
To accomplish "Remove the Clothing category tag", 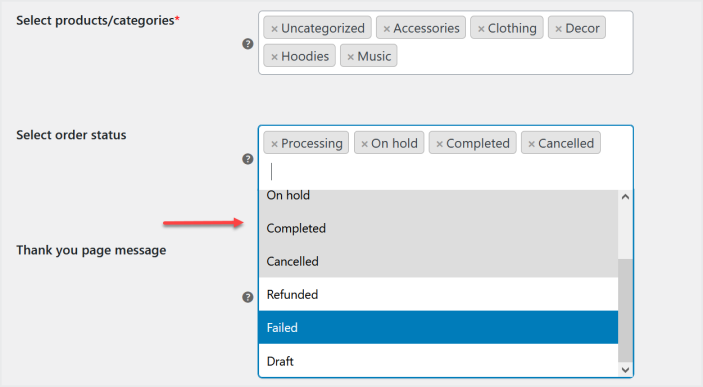I will pyautogui.click(x=481, y=29).
